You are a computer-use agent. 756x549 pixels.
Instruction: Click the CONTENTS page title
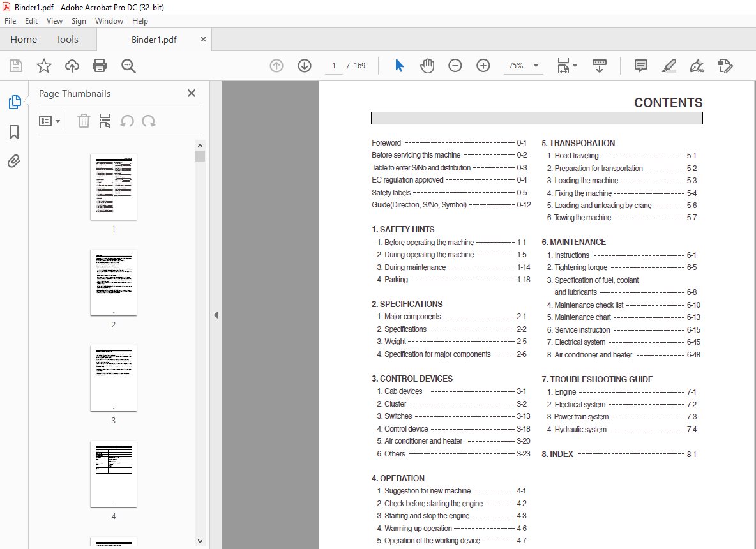pos(669,103)
